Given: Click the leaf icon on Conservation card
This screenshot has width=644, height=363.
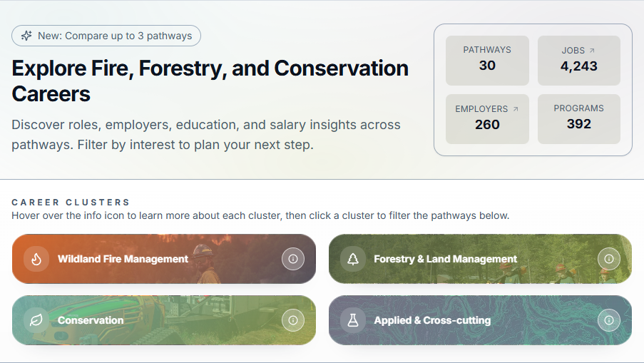Looking at the screenshot, I should (36, 320).
